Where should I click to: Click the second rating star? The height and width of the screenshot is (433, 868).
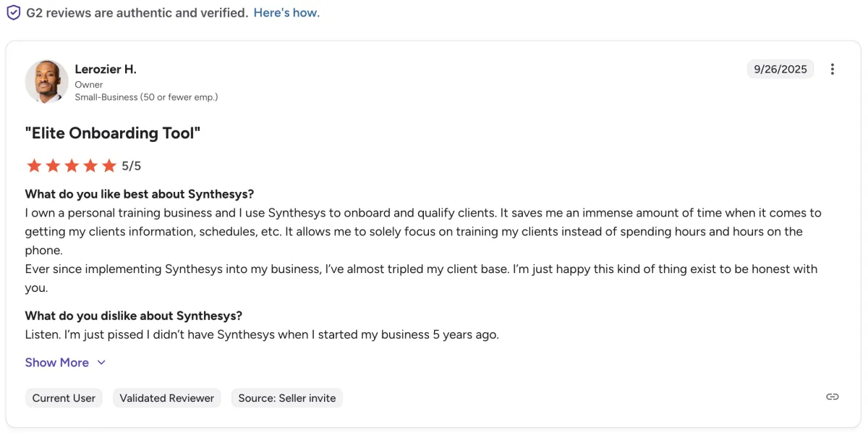click(53, 166)
